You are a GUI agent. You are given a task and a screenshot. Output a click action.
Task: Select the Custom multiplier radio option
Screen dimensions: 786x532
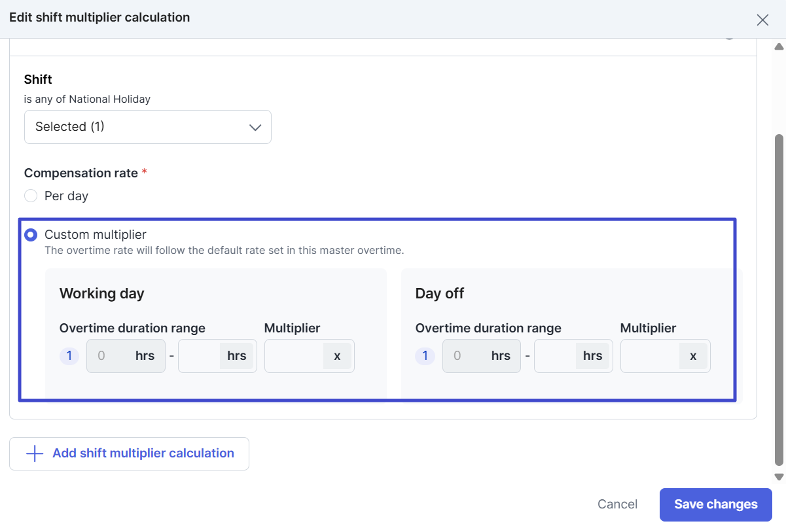(31, 234)
